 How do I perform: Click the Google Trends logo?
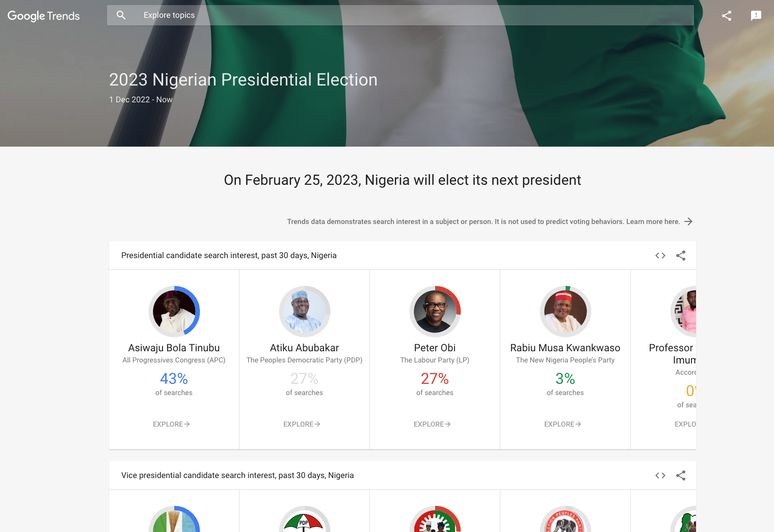[x=44, y=16]
